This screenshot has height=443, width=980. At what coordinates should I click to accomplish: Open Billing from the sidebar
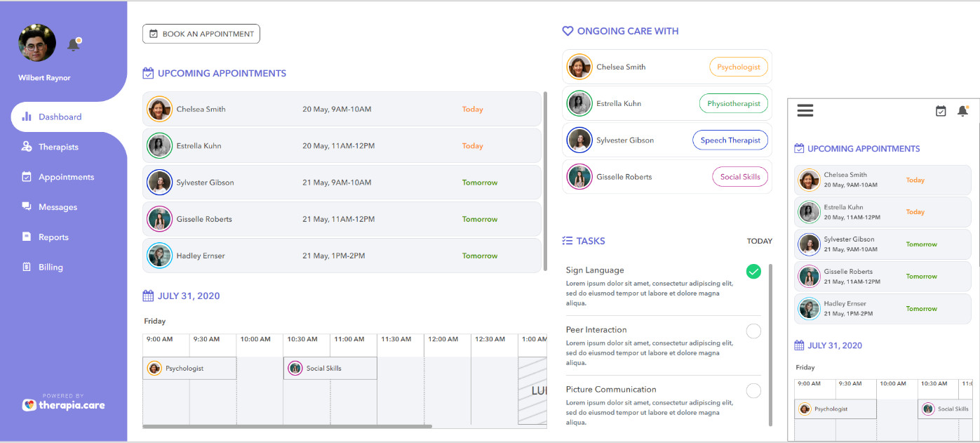point(51,267)
